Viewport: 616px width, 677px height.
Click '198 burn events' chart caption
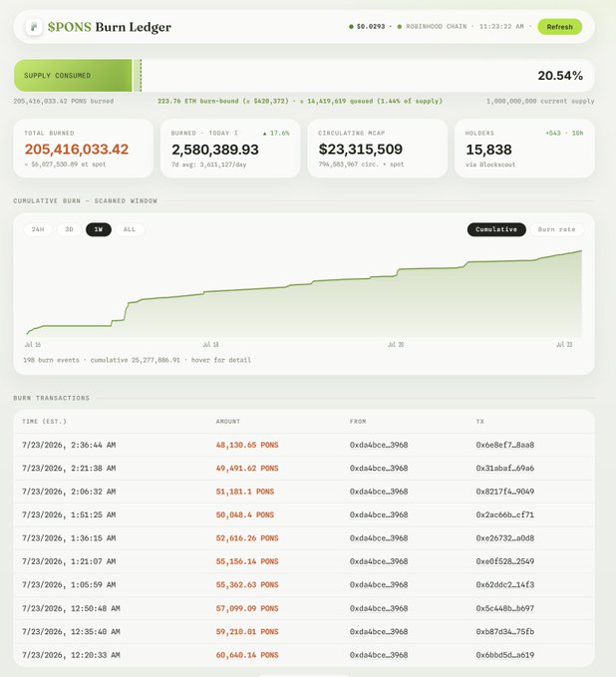[x=51, y=360]
